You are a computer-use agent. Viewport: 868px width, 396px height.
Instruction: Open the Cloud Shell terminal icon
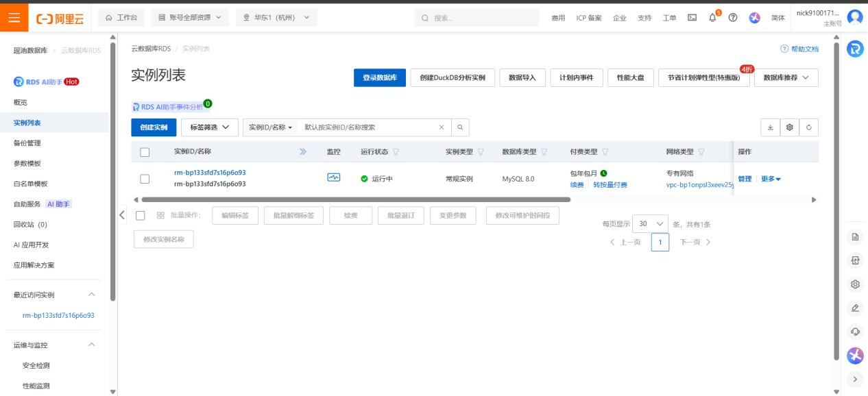pyautogui.click(x=692, y=18)
